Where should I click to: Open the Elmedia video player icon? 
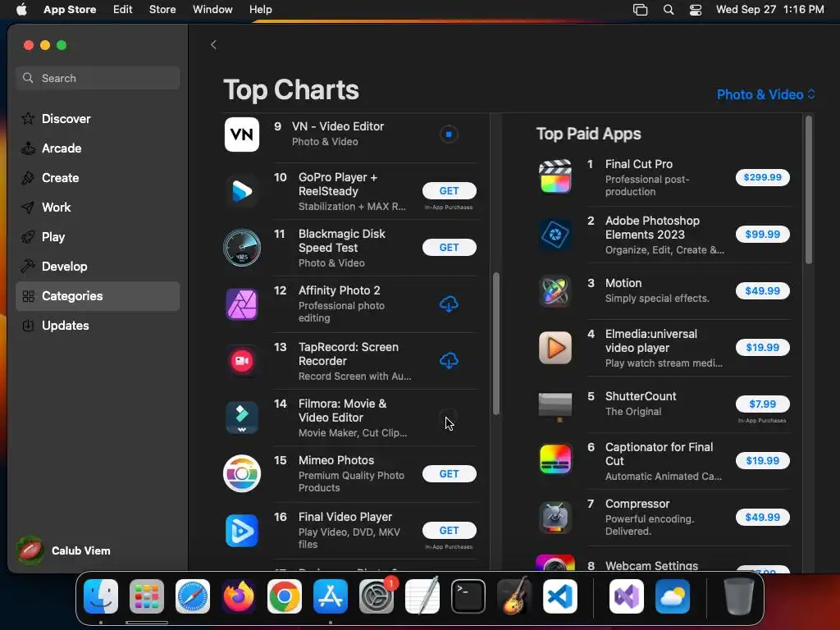555,348
